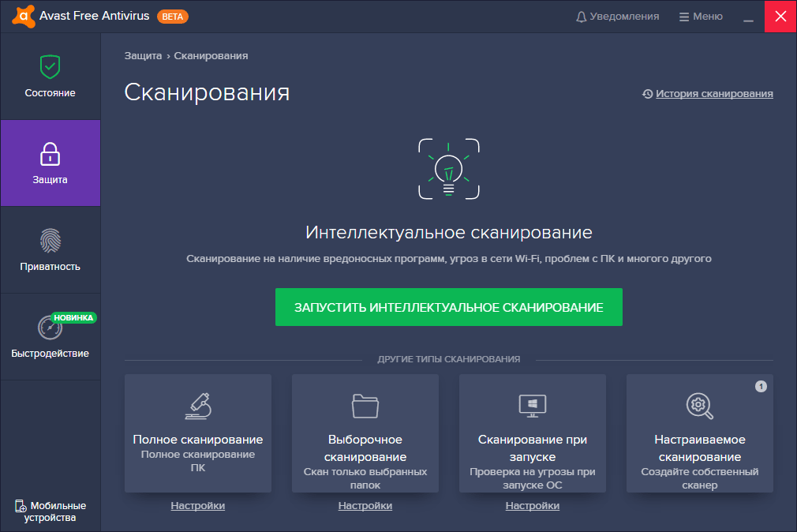The width and height of the screenshot is (797, 532).
Task: Click the magnifier gear Настраиваемое сканирование icon
Action: point(700,406)
